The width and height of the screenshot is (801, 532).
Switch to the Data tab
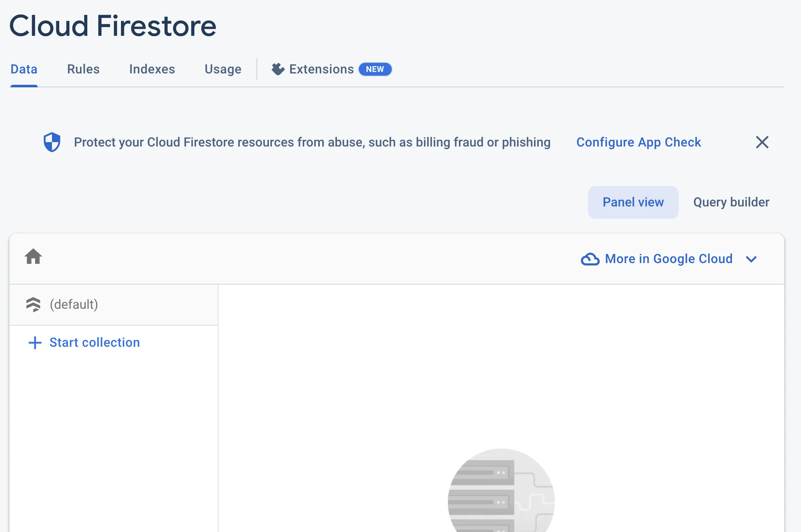click(x=24, y=69)
